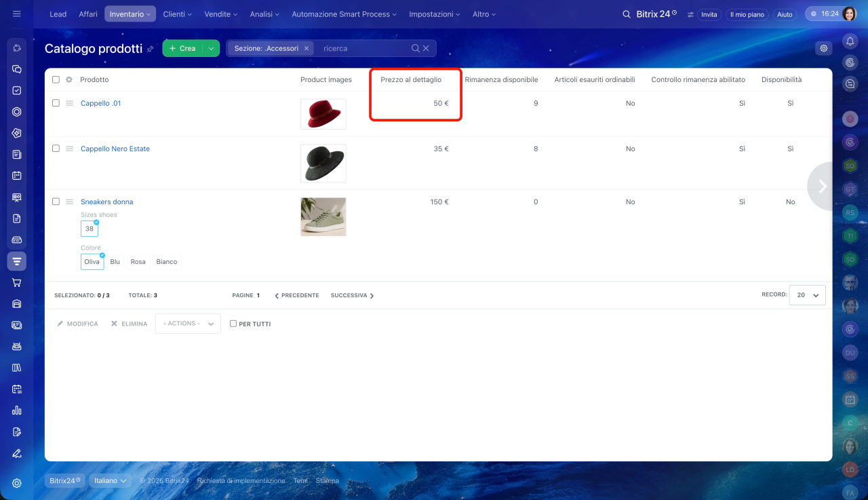The width and height of the screenshot is (868, 500).
Task: Click the ELIMINA action
Action: [x=129, y=324]
